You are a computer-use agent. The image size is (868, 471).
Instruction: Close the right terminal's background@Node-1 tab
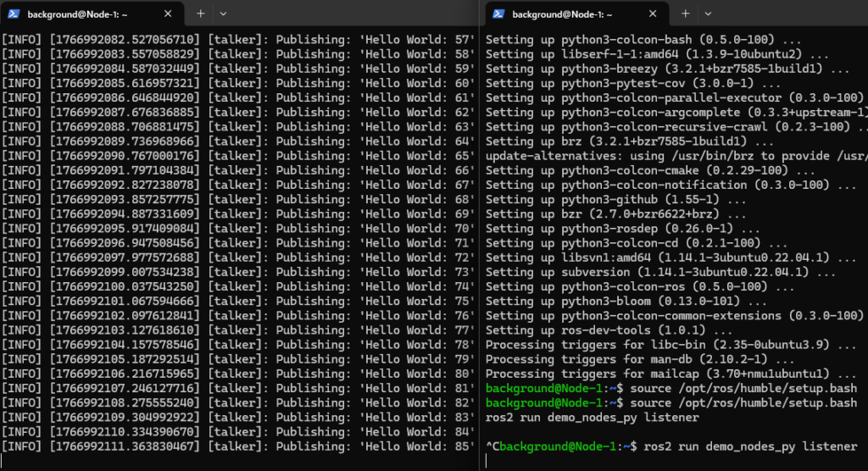point(654,14)
